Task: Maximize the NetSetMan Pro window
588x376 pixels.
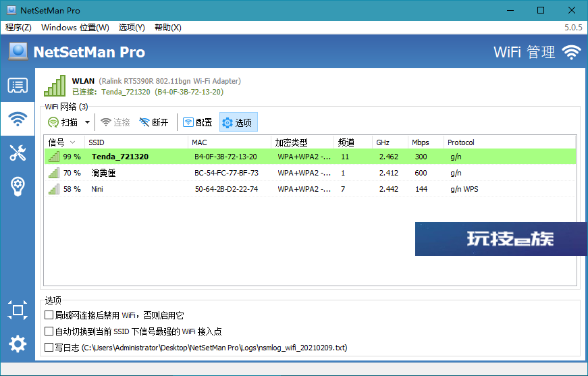Action: point(540,10)
